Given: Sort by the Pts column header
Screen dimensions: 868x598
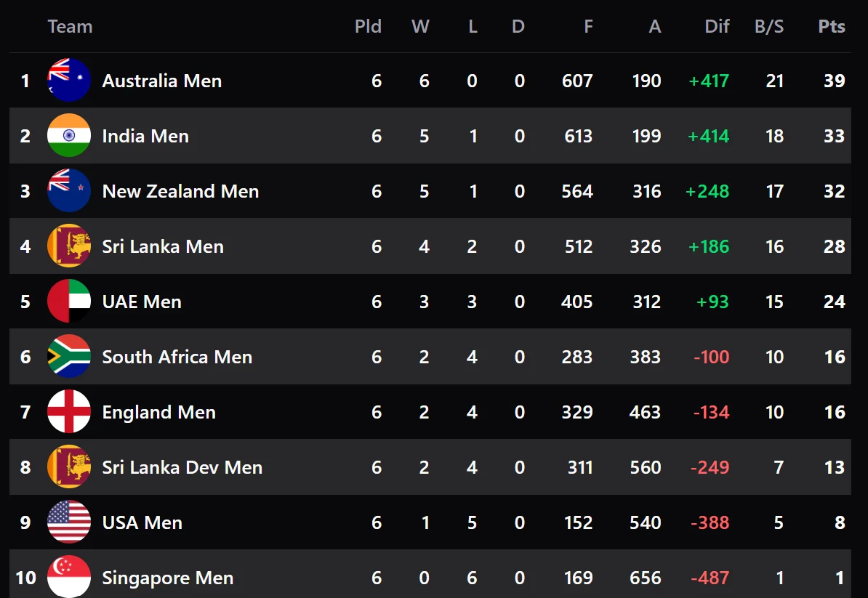Looking at the screenshot, I should click(x=832, y=27).
